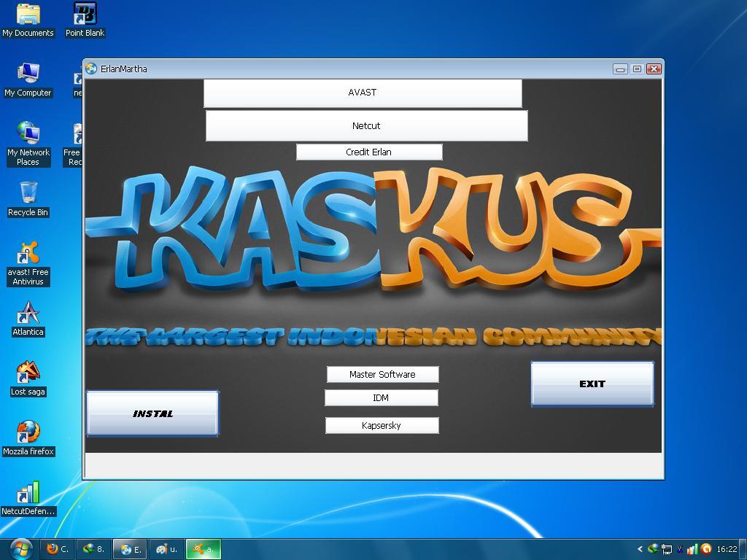Click the signal bars tray icon

pos(692,549)
